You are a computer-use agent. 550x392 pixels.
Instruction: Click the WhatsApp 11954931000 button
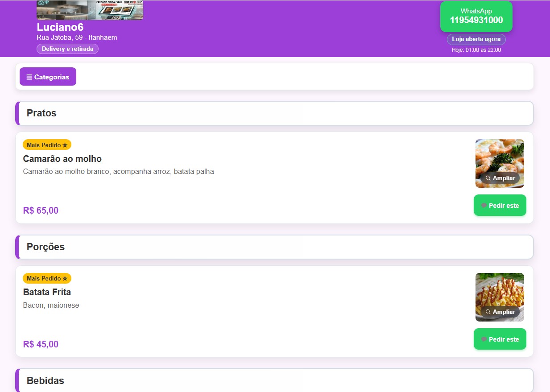pos(476,17)
